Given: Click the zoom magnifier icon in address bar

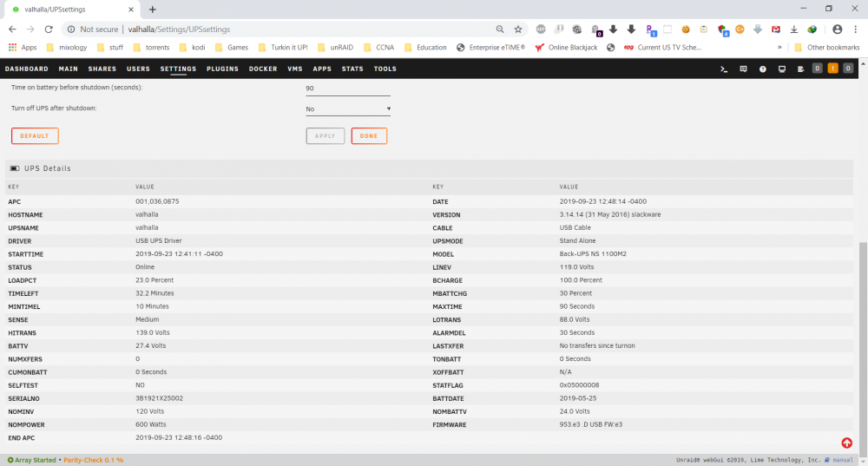Looking at the screenshot, I should pyautogui.click(x=500, y=30).
